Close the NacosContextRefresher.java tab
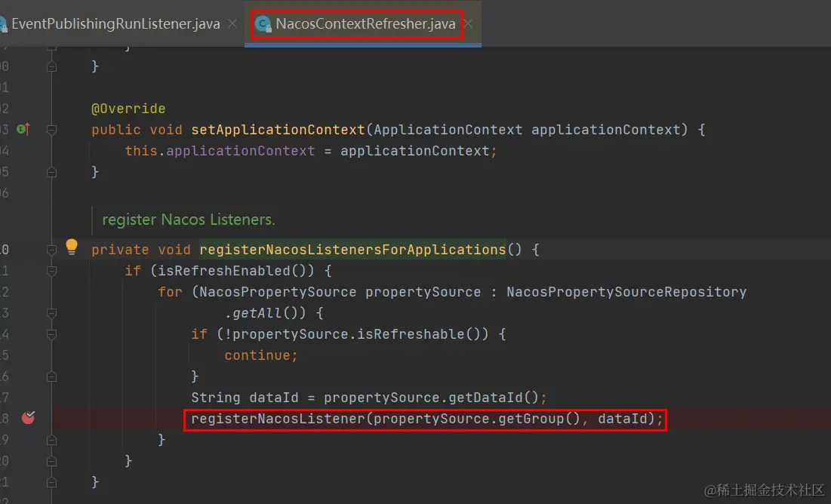This screenshot has height=504, width=831. [469, 24]
